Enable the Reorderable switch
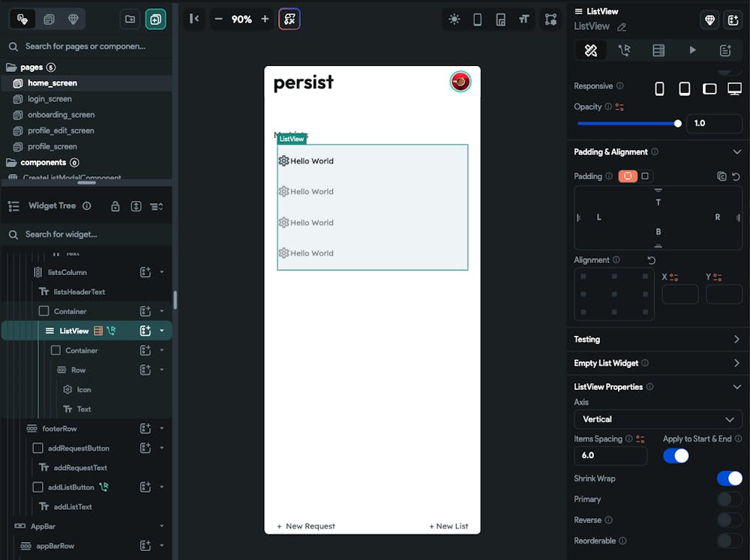This screenshot has width=750, height=560. [730, 541]
